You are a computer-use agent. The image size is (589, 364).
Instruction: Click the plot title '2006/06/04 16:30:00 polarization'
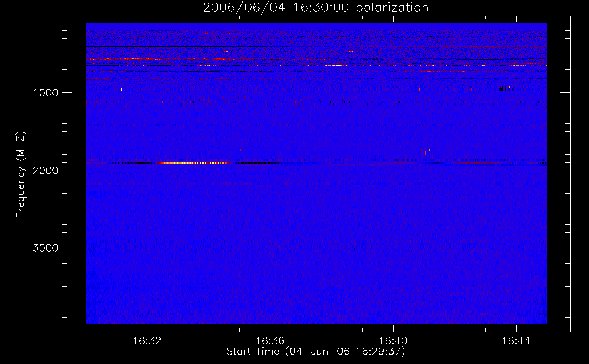316,7
